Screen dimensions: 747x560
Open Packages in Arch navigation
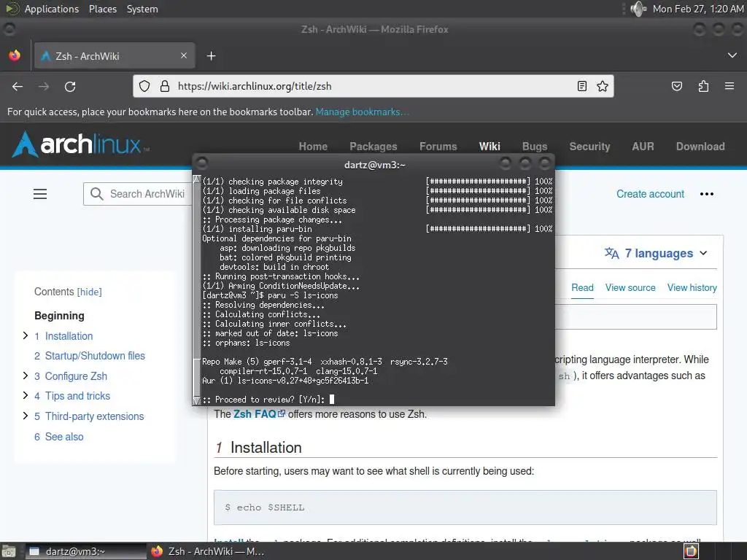click(373, 147)
